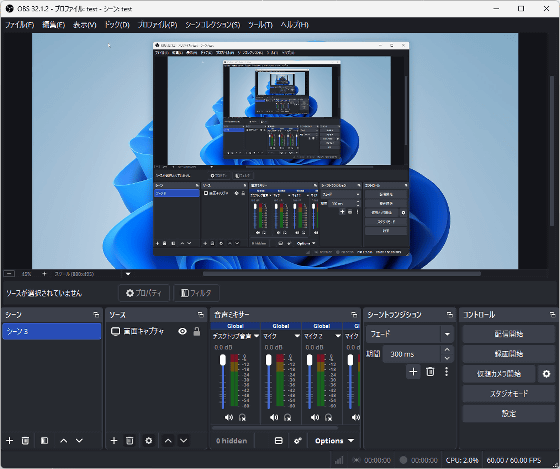This screenshot has width=560, height=469.
Task: Enable スタジオモード button
Action: [x=509, y=394]
